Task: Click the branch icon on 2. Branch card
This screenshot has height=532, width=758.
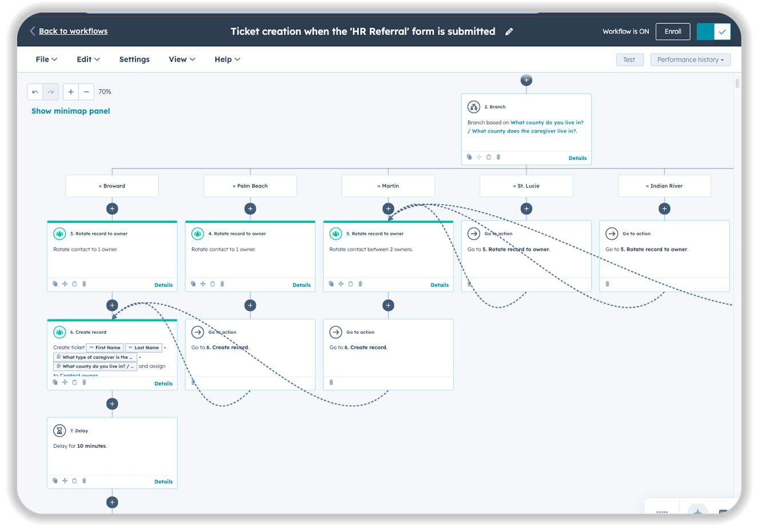Action: (474, 107)
